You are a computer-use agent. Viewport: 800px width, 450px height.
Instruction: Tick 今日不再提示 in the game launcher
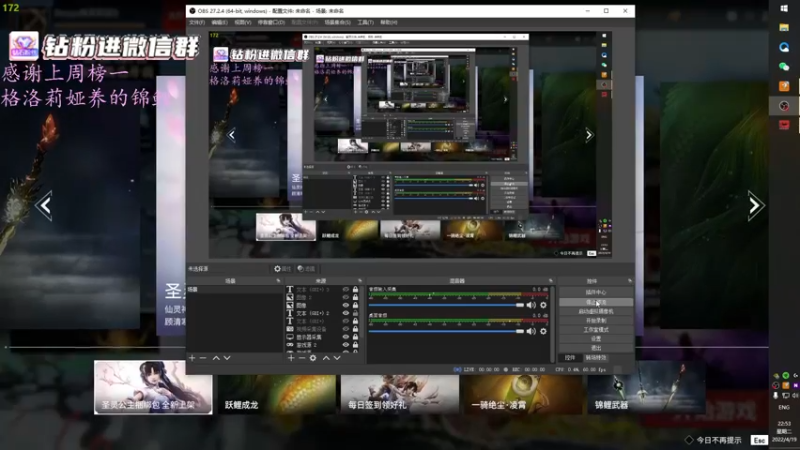coord(689,440)
